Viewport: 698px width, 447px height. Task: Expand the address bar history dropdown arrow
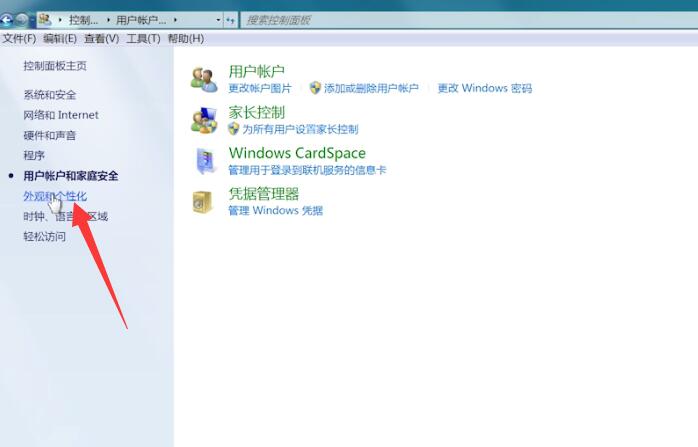pyautogui.click(x=218, y=20)
